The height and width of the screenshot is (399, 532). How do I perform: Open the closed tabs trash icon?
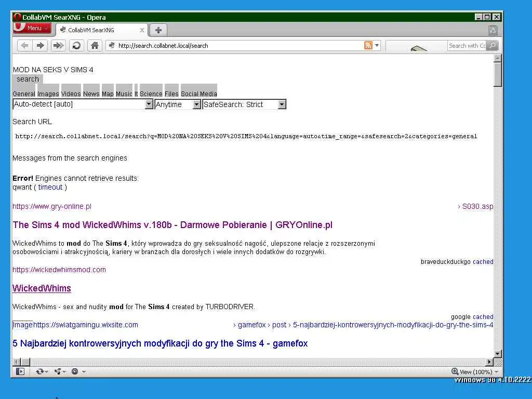[493, 31]
